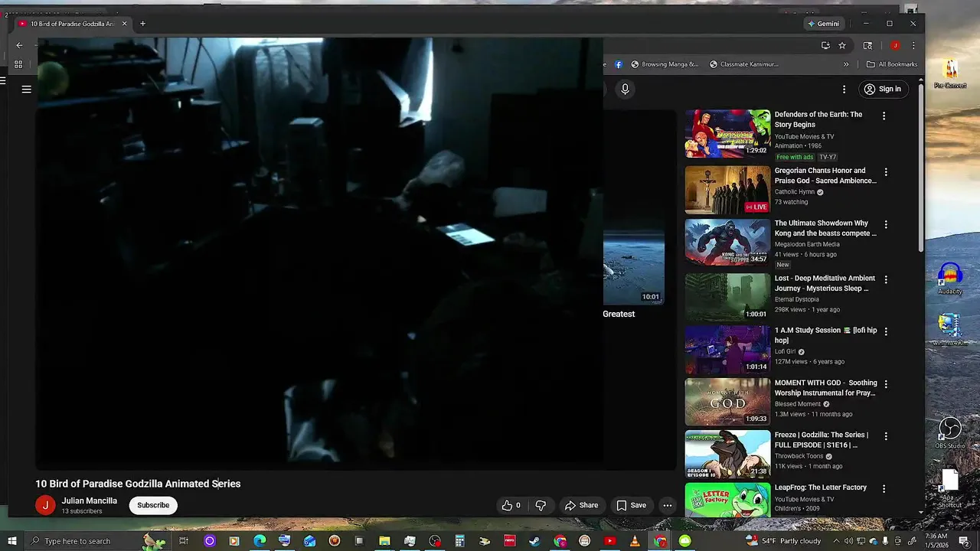Open Steam from the taskbar
This screenshot has height=551, width=980.
point(534,541)
